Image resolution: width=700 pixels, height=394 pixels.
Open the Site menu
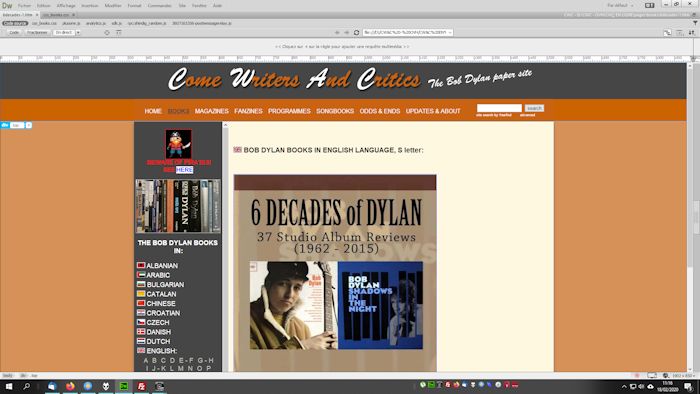[182, 6]
